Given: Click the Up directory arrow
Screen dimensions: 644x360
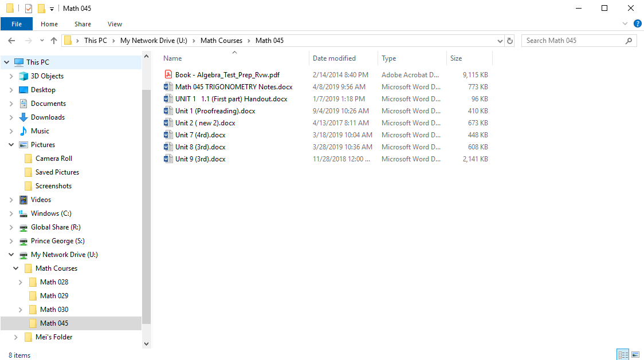Looking at the screenshot, I should click(54, 41).
